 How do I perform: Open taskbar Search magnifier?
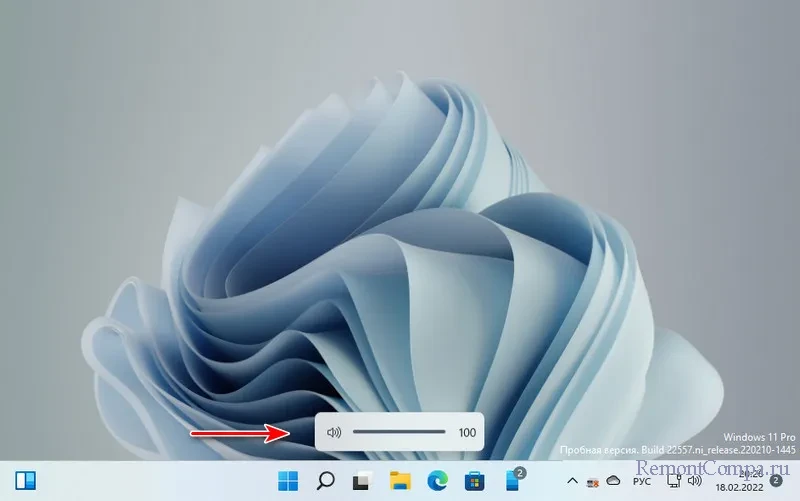(325, 480)
